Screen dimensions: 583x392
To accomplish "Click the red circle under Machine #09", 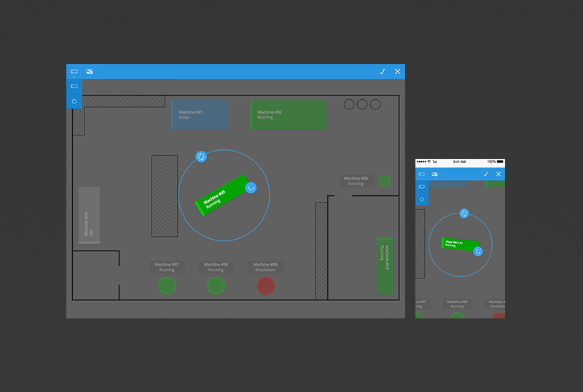I will tap(265, 286).
